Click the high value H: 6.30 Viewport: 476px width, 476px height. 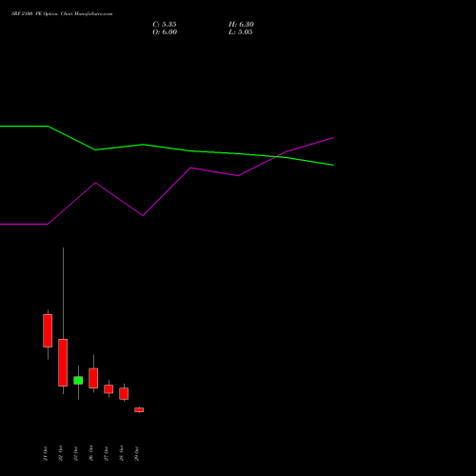click(x=241, y=25)
